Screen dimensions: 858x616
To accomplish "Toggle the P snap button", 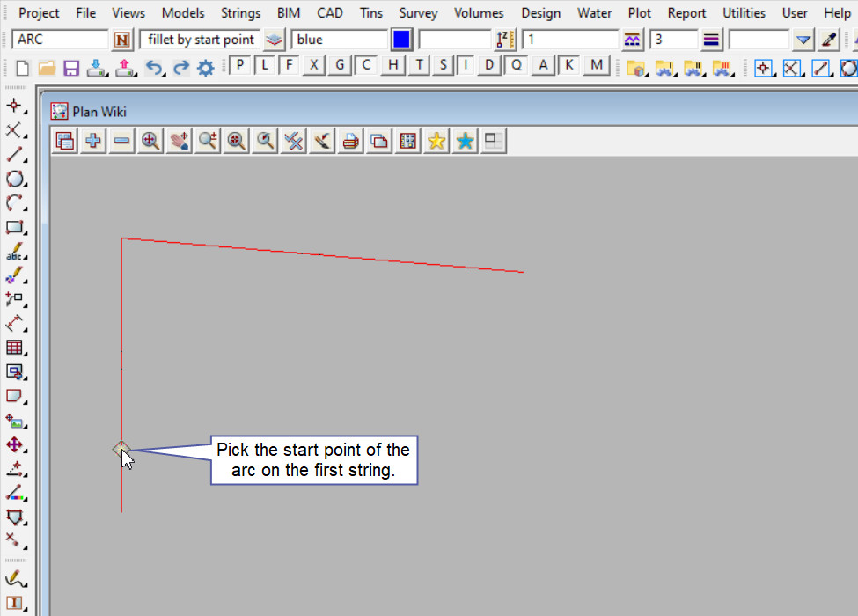I will [x=240, y=66].
